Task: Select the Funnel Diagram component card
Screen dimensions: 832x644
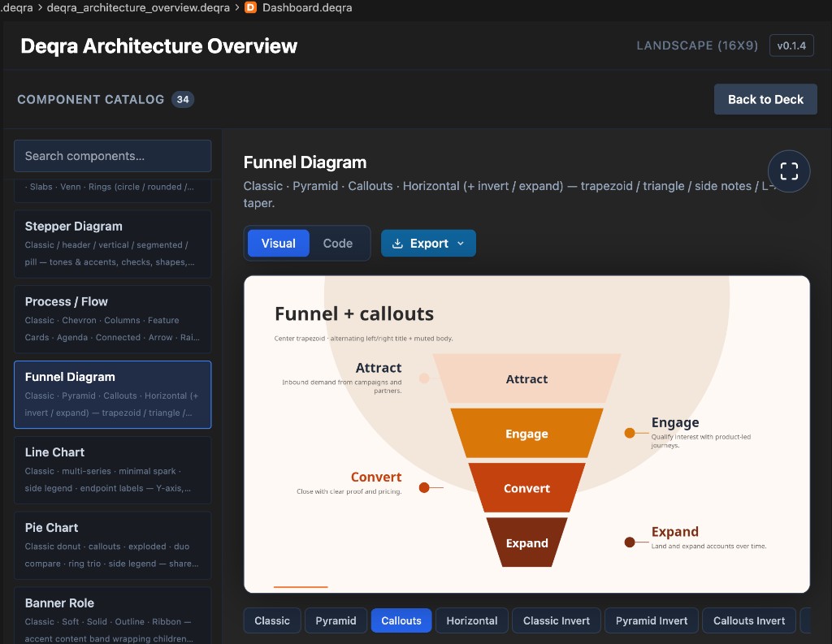Action: tap(112, 395)
